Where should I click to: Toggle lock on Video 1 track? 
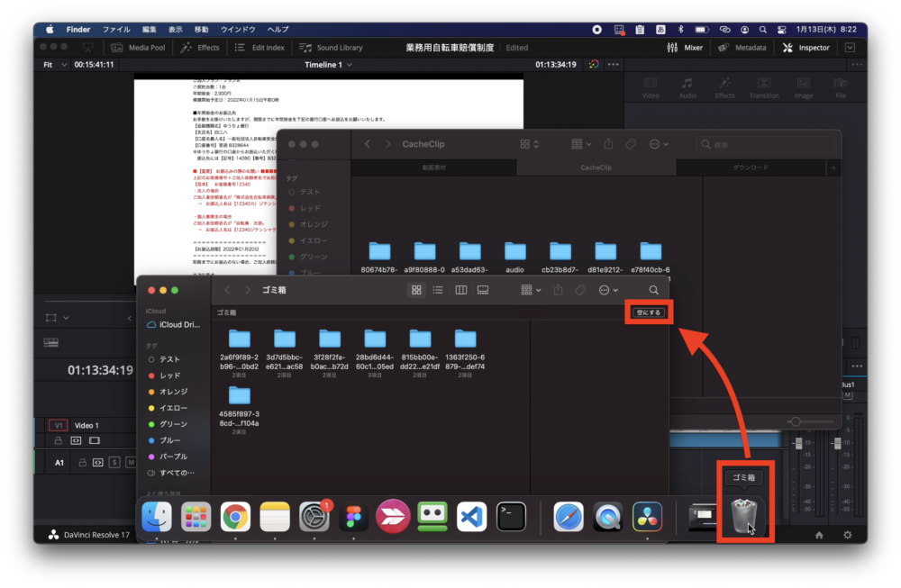point(58,440)
